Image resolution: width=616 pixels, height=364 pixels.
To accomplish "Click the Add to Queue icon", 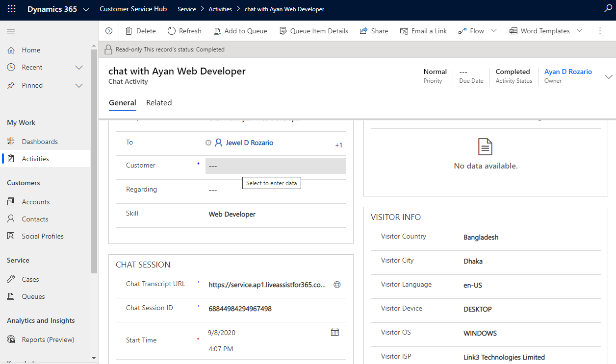I will tap(217, 31).
